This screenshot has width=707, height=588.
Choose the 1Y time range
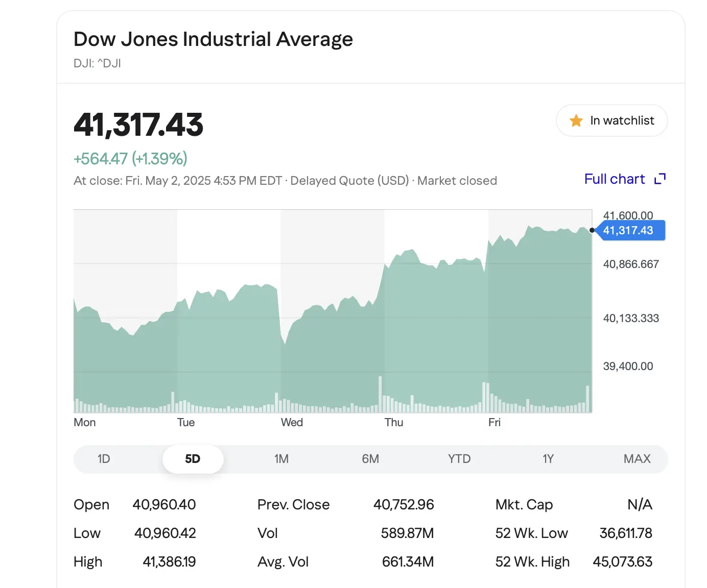(x=548, y=459)
